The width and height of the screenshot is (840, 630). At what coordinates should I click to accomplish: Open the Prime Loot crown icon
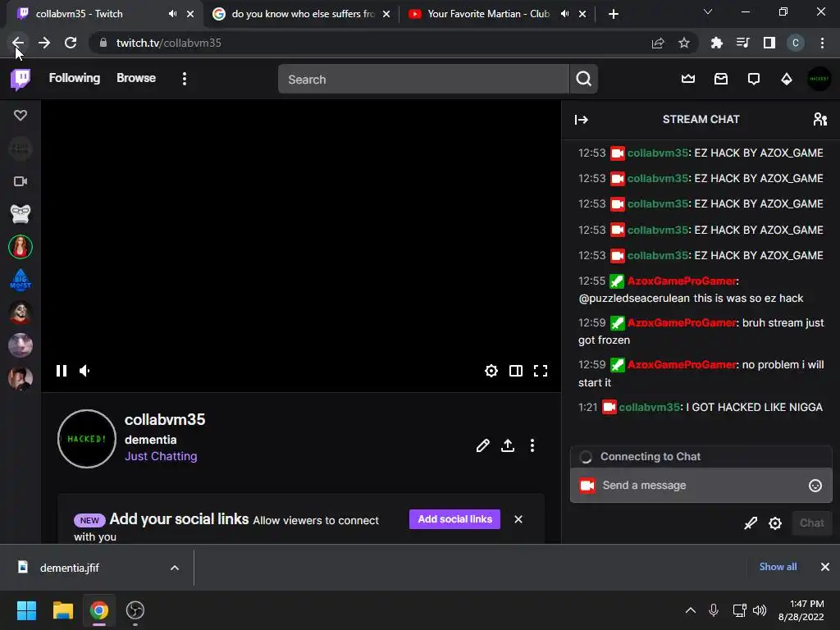688,80
